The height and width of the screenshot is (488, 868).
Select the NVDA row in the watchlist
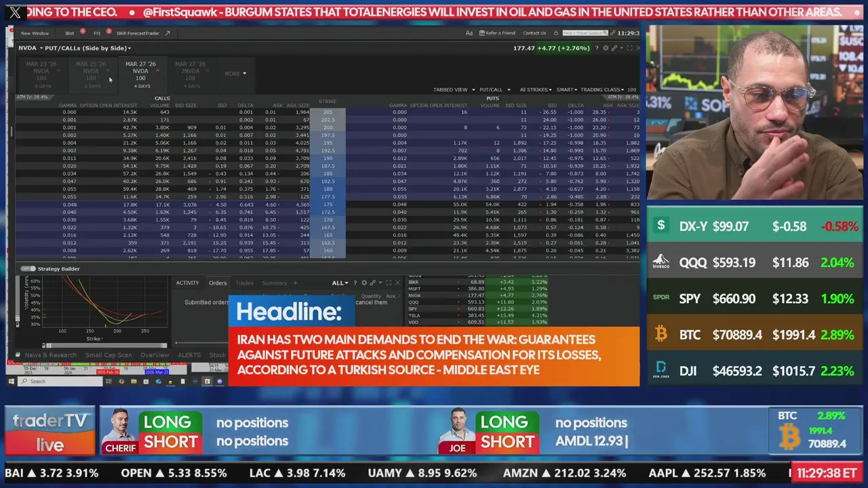[x=478, y=296]
